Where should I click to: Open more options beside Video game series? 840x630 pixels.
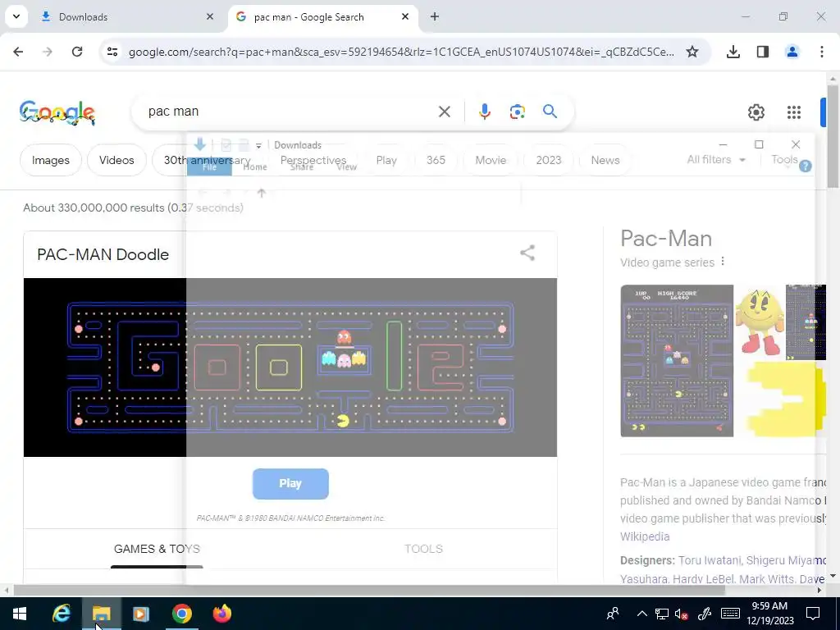(x=723, y=262)
